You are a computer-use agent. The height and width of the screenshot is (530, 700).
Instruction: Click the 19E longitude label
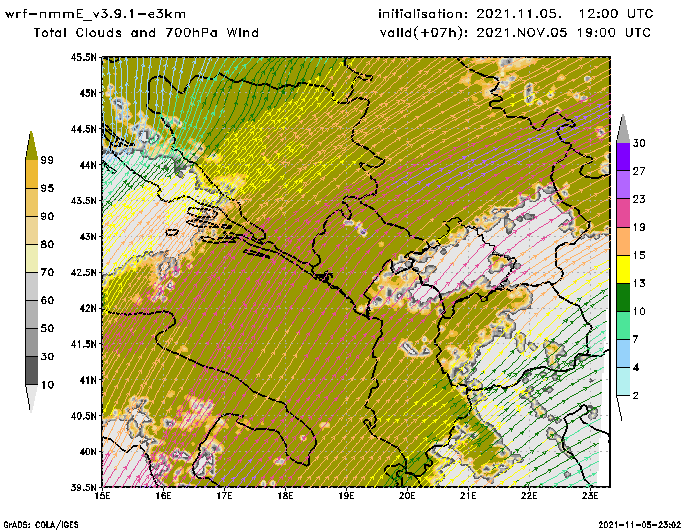[x=346, y=496]
